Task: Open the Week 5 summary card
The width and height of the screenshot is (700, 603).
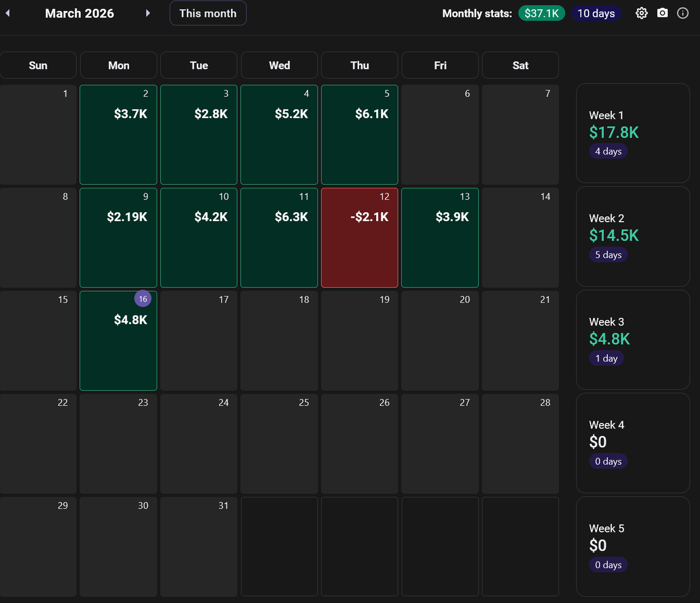Action: [633, 546]
